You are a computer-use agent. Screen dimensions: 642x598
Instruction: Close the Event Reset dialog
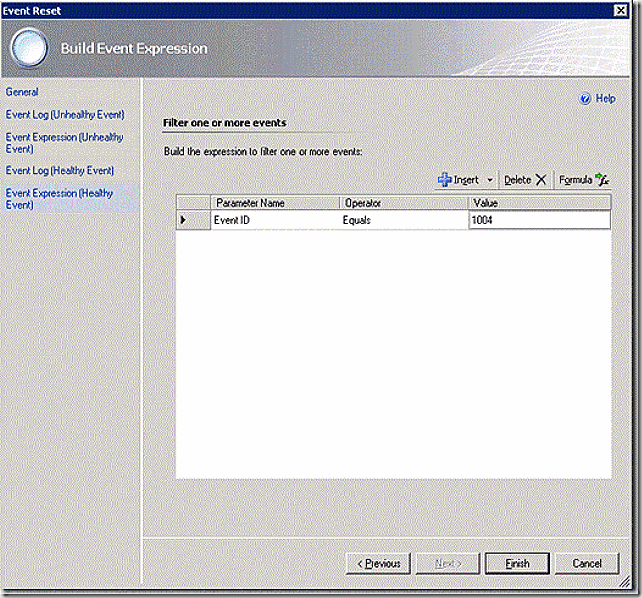tap(621, 10)
